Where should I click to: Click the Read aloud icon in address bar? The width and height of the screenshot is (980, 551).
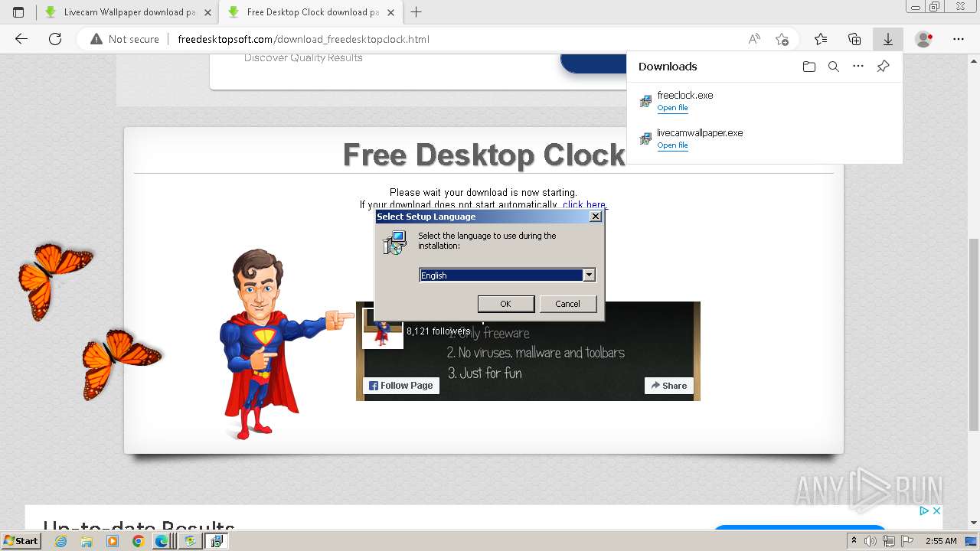pos(754,39)
